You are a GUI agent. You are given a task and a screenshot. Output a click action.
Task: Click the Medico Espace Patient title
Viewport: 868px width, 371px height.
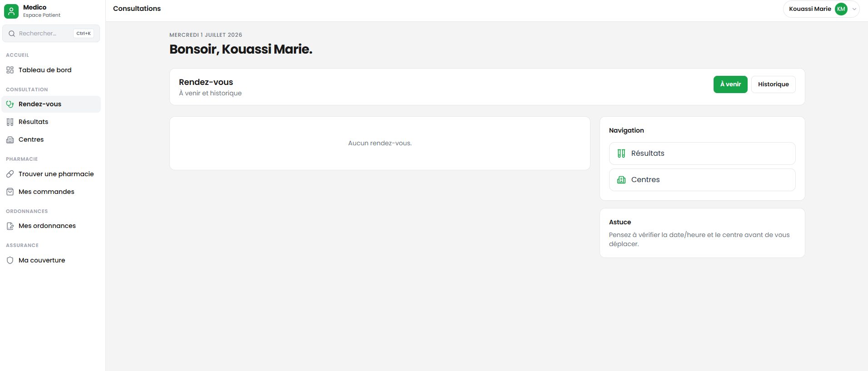pyautogui.click(x=42, y=11)
